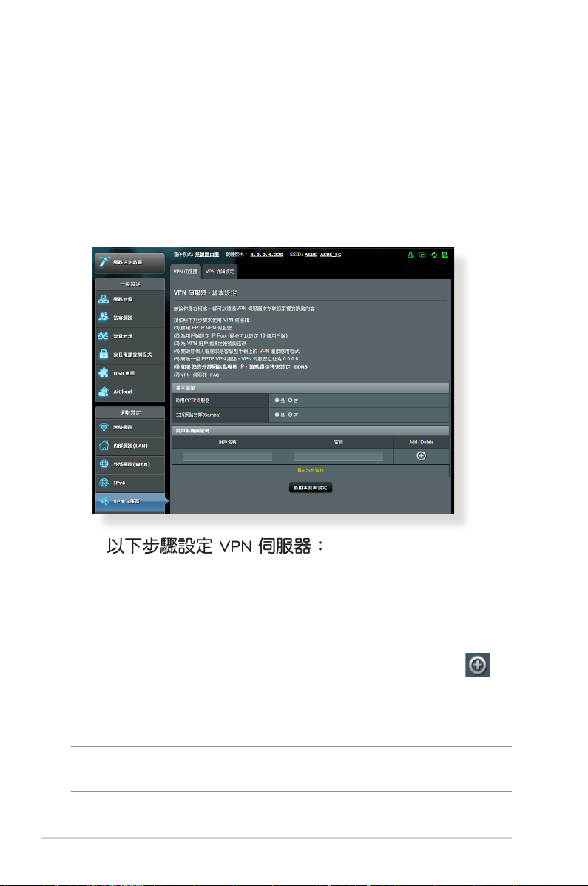Click the Add / Delete column header
The height and width of the screenshot is (886, 588).
(422, 443)
